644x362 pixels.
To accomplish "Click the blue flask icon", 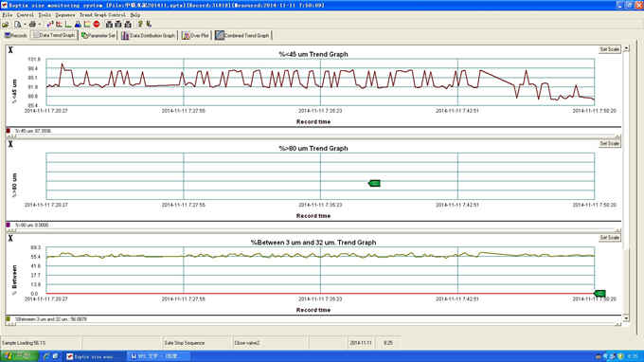I will [78, 25].
